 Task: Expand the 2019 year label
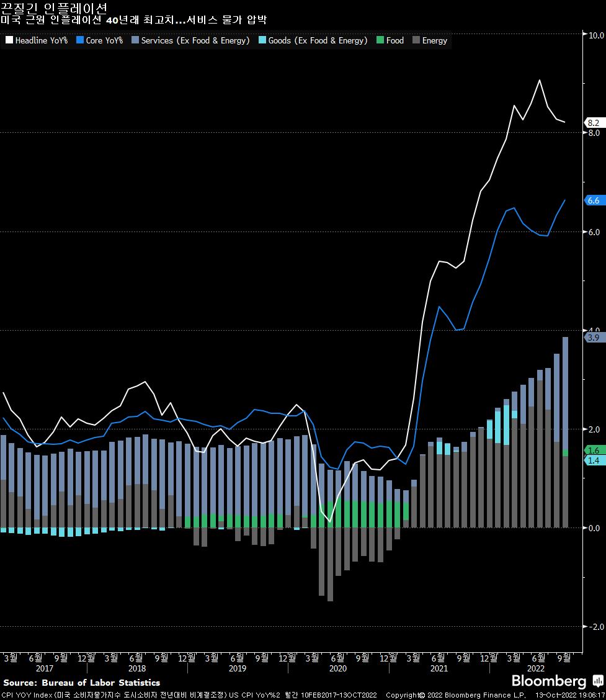click(238, 669)
